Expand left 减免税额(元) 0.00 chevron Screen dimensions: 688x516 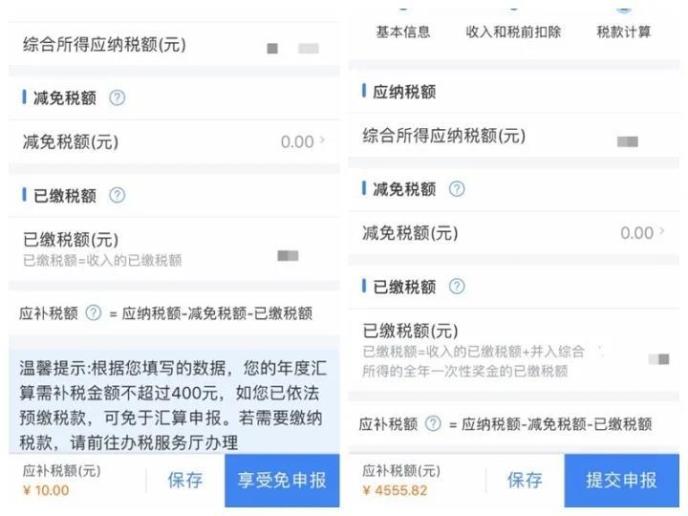click(322, 140)
